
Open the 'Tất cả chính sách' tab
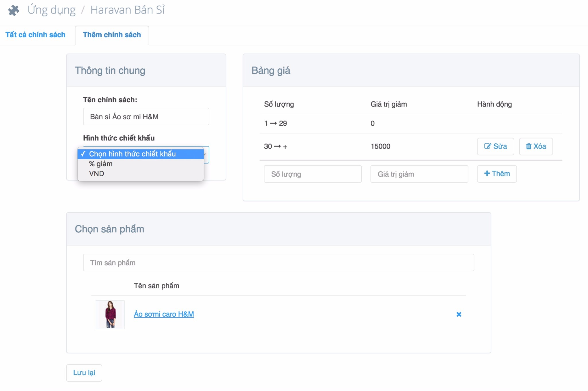(x=35, y=35)
